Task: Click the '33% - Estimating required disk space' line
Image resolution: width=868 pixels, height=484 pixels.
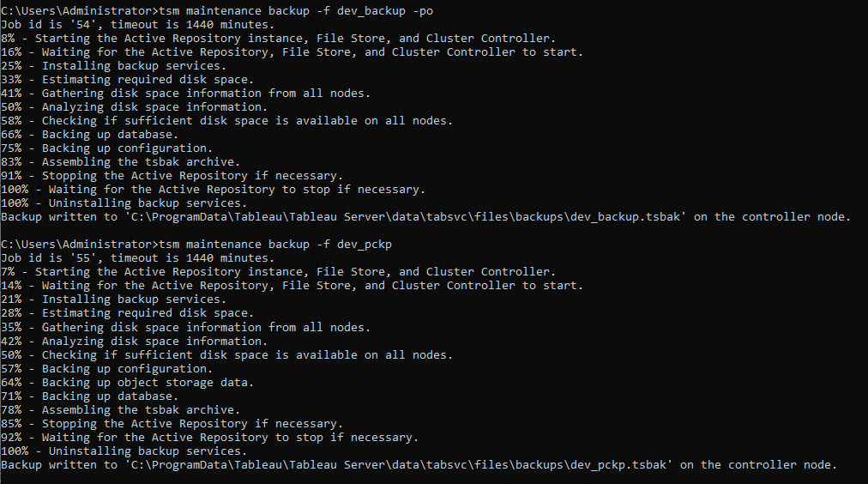Action: (127, 80)
